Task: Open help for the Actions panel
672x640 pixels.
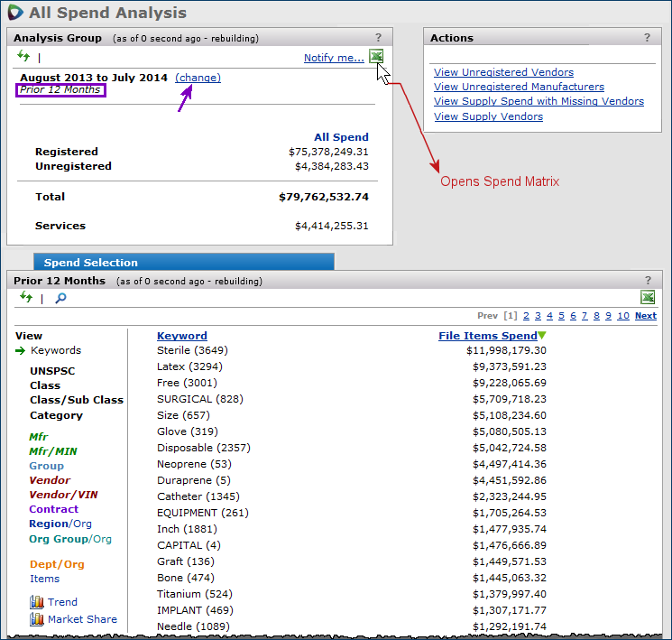Action: coord(647,38)
